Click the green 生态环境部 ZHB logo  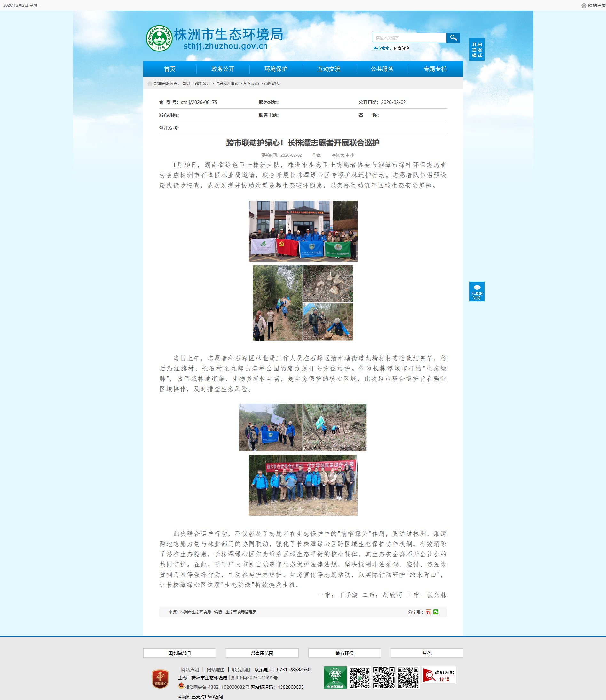[335, 678]
